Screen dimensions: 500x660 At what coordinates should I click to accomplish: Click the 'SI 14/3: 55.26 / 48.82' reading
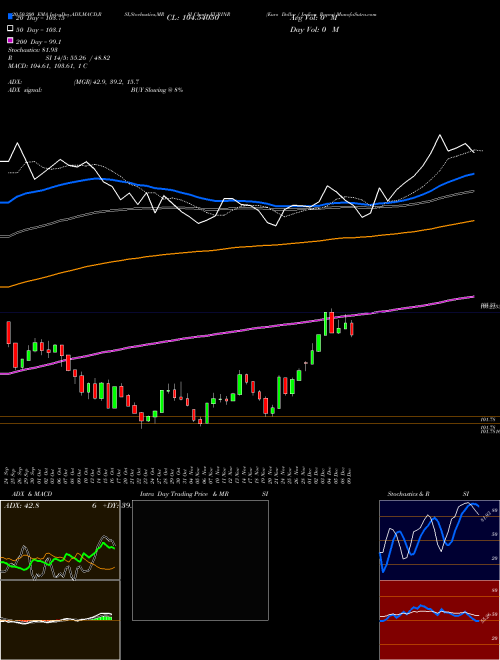point(76,58)
